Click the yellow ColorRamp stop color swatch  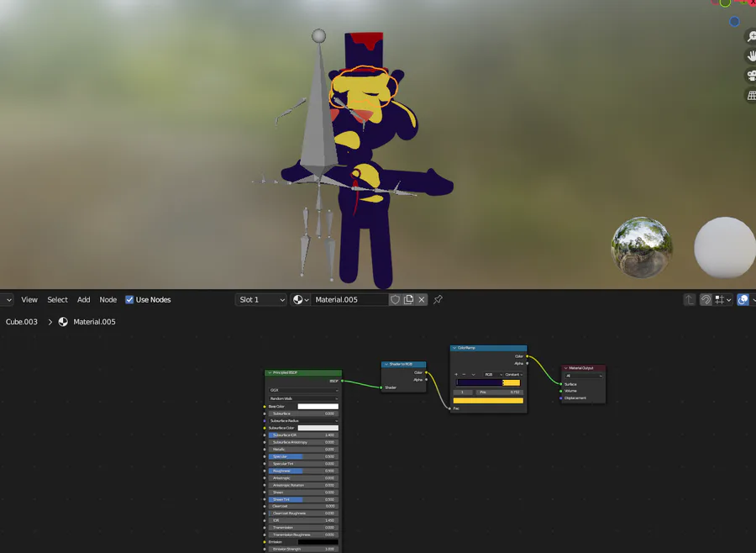[488, 401]
